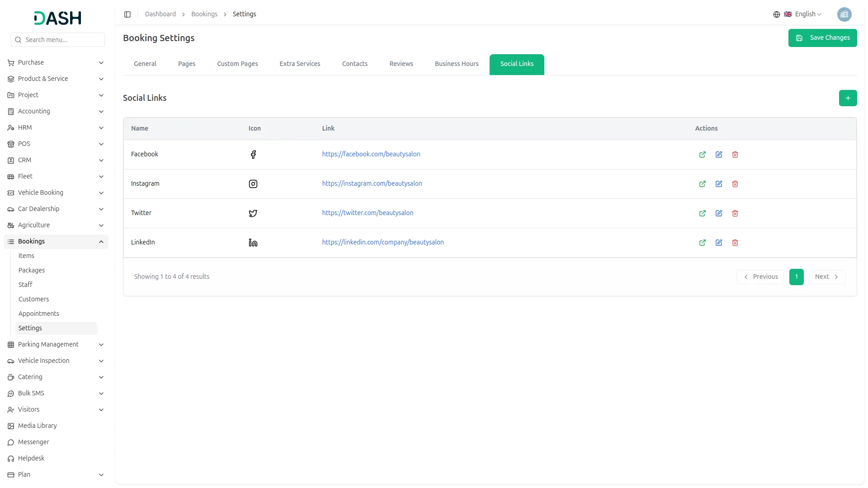Switch to the Extra Services tab
The image size is (868, 488).
pyautogui.click(x=300, y=64)
